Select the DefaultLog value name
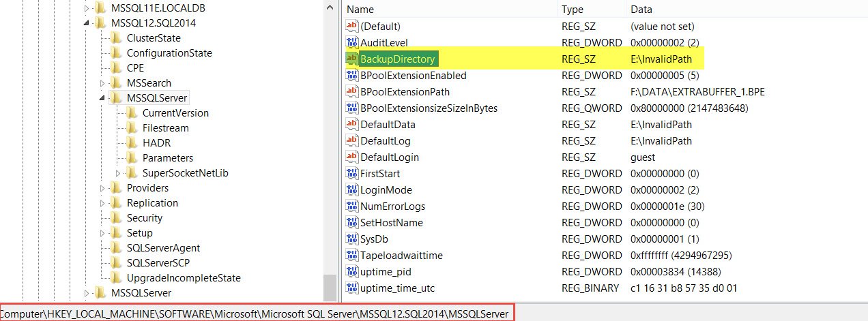Image resolution: width=868 pixels, height=321 pixels. (x=386, y=141)
